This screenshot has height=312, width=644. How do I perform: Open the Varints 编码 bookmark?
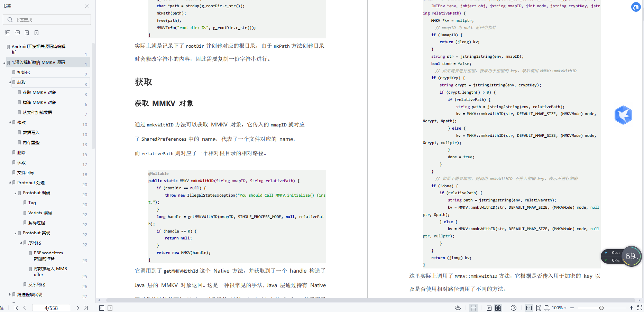pyautogui.click(x=40, y=213)
